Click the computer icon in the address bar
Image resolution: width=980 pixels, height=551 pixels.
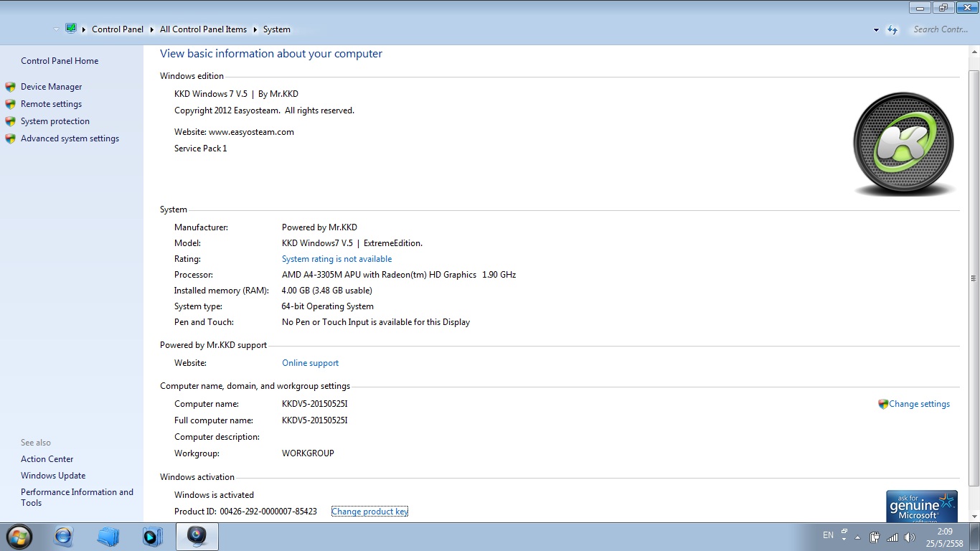[x=71, y=29]
